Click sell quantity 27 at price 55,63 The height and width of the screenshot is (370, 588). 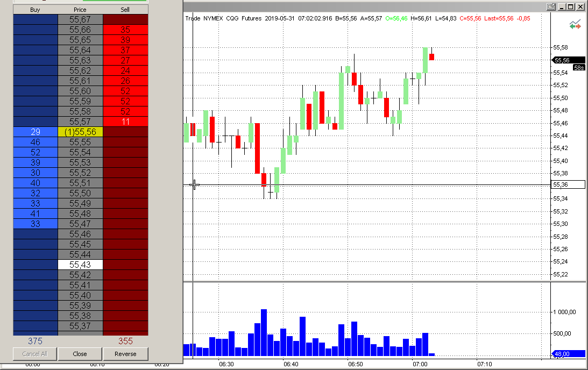click(125, 60)
